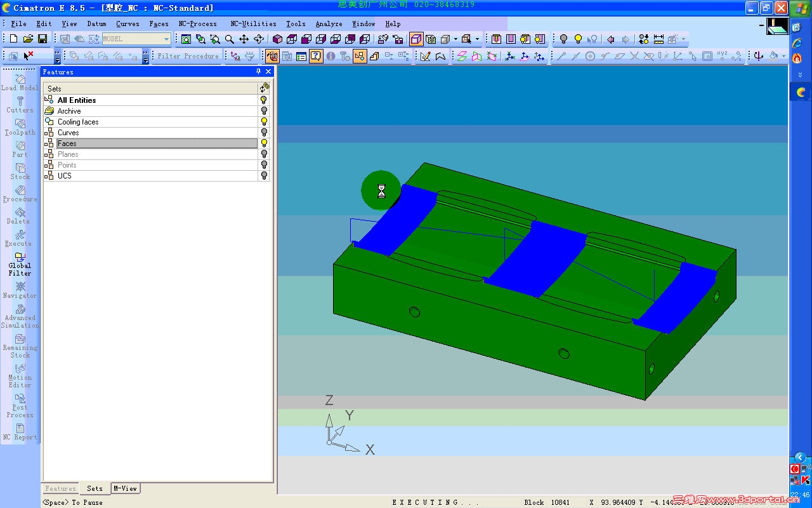Click the Sets column header
The image size is (812, 508).
pyautogui.click(x=150, y=88)
